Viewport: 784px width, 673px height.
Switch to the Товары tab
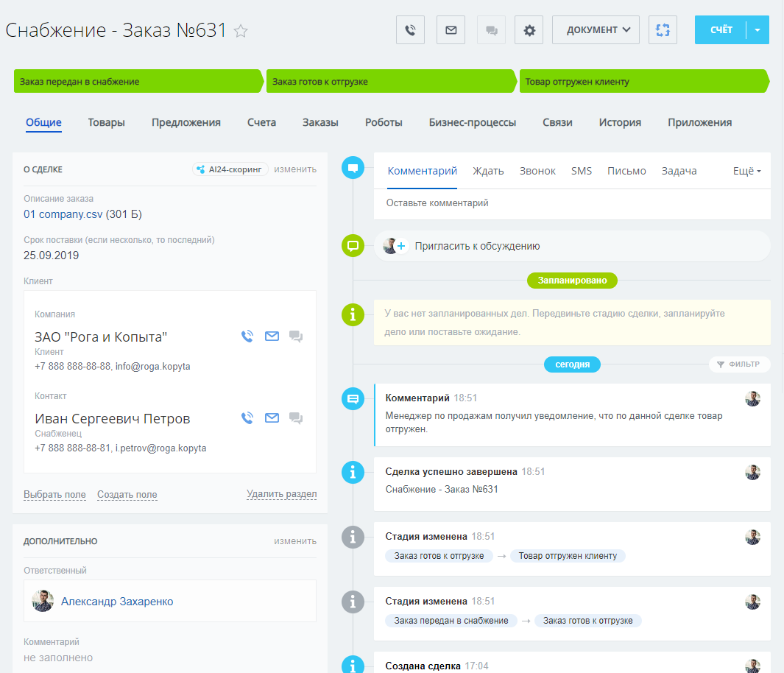(x=107, y=123)
